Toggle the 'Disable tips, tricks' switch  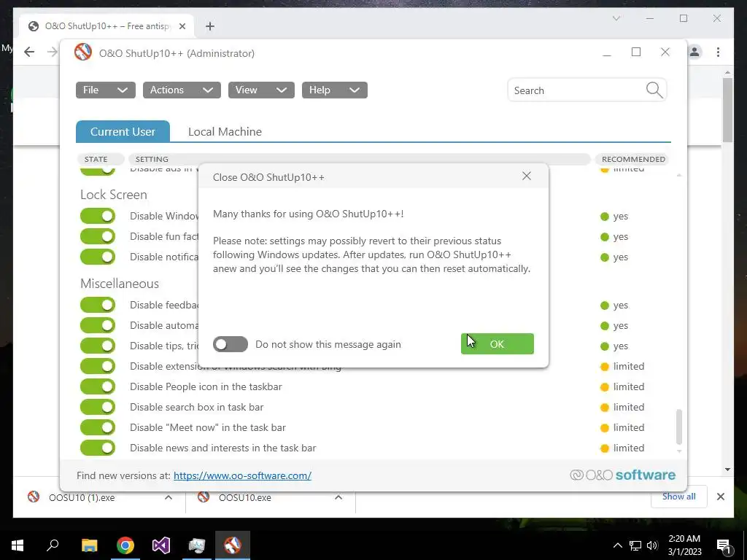click(x=98, y=346)
